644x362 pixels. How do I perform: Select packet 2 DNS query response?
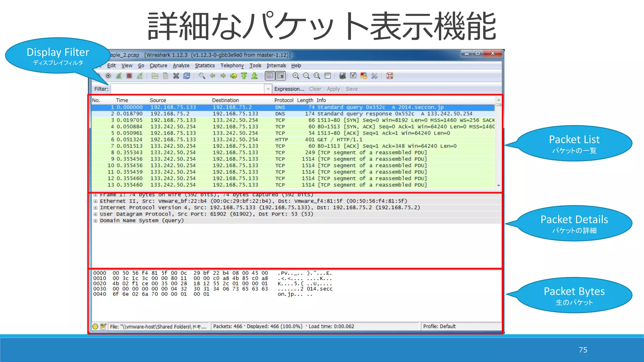[293, 114]
